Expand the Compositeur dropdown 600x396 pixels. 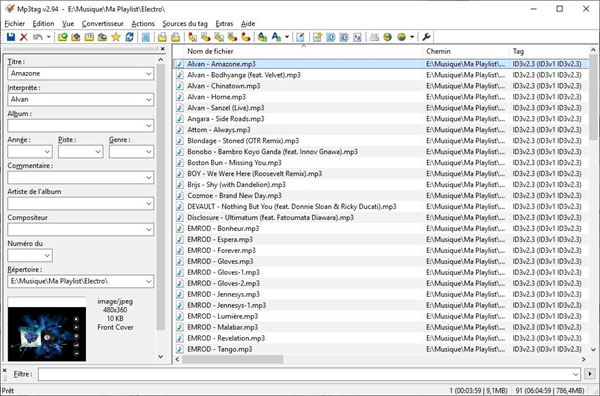pos(149,230)
